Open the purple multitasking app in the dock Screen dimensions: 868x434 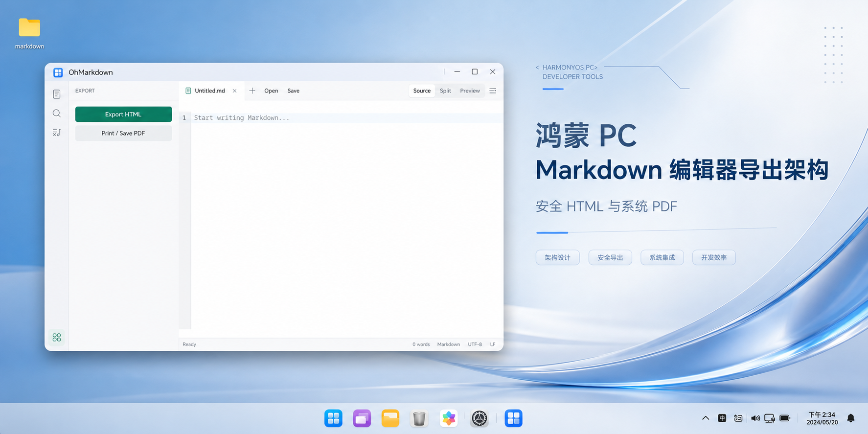click(x=362, y=418)
